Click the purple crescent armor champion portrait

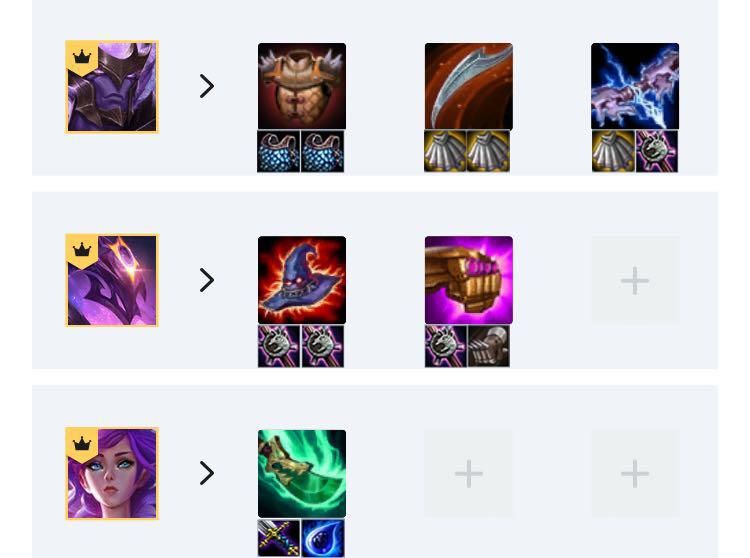tap(112, 280)
